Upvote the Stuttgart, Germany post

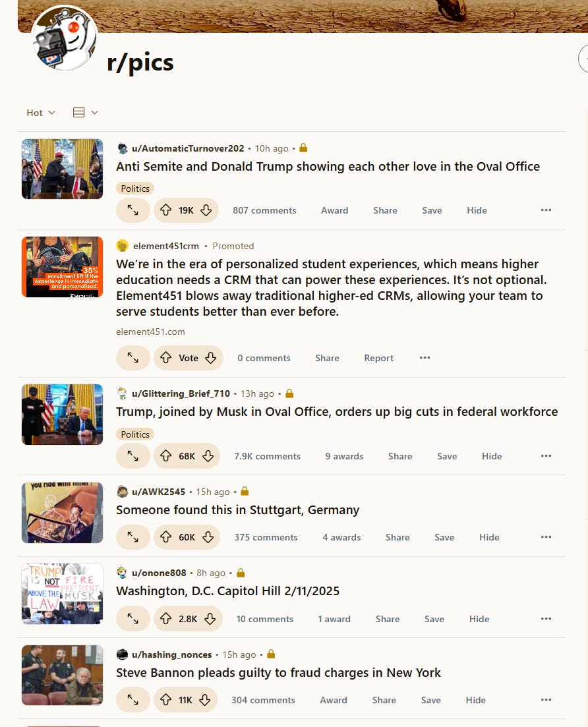click(165, 537)
